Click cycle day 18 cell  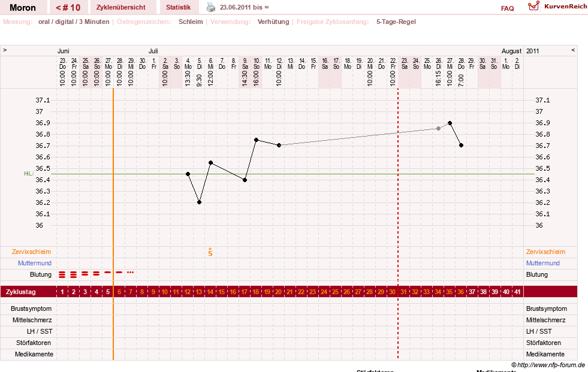tap(255, 292)
